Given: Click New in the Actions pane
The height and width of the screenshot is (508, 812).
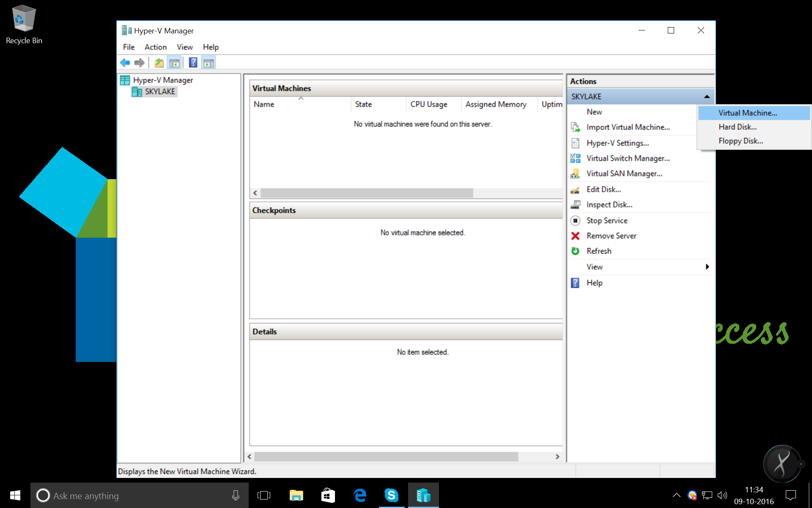Looking at the screenshot, I should pos(594,112).
